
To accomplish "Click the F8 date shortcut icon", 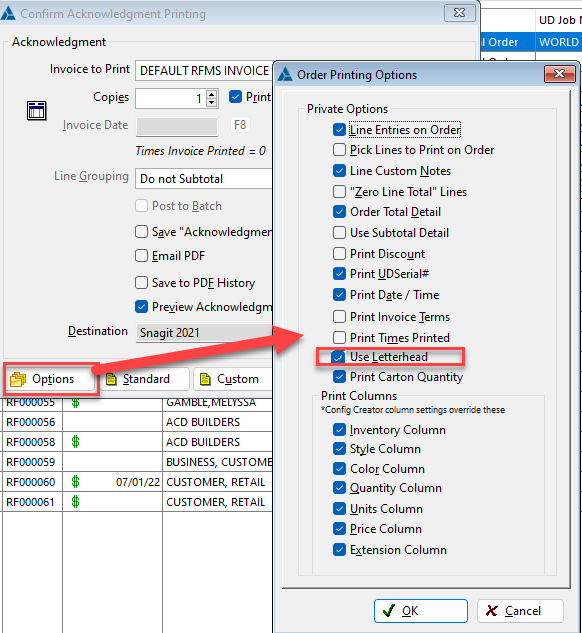I will click(240, 125).
